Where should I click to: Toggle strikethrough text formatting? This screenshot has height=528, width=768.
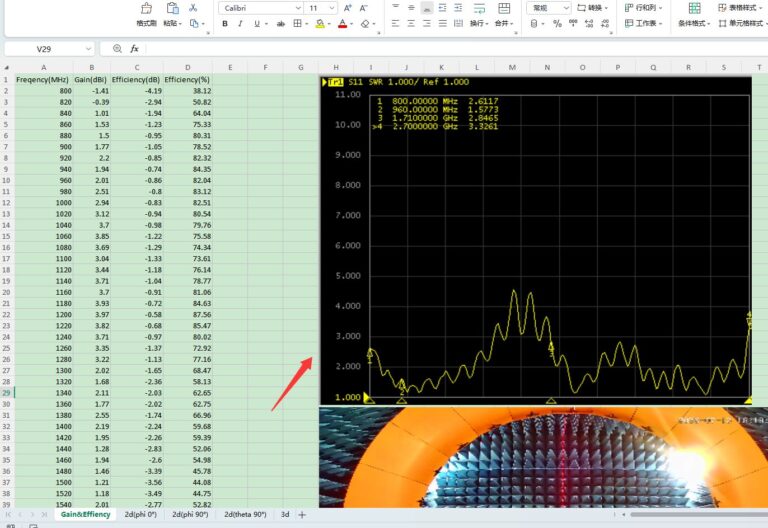tap(281, 24)
